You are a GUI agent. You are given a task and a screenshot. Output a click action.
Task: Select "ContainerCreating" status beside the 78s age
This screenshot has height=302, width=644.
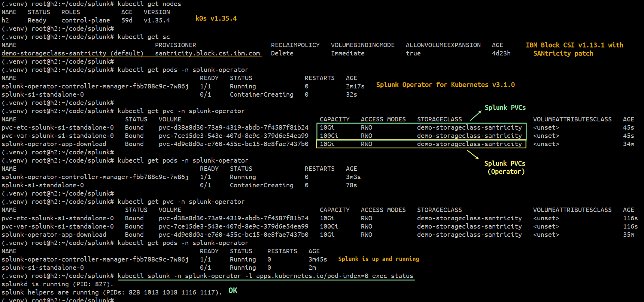point(262,185)
